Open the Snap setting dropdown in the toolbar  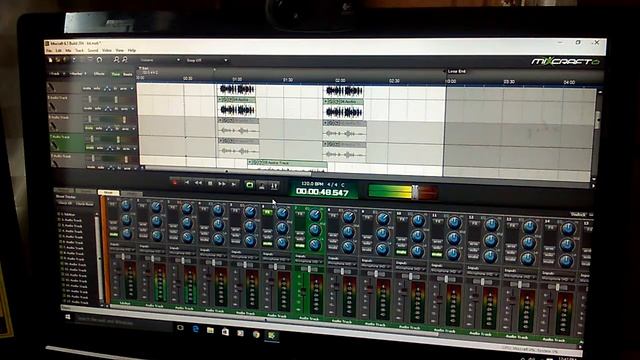tap(206, 60)
